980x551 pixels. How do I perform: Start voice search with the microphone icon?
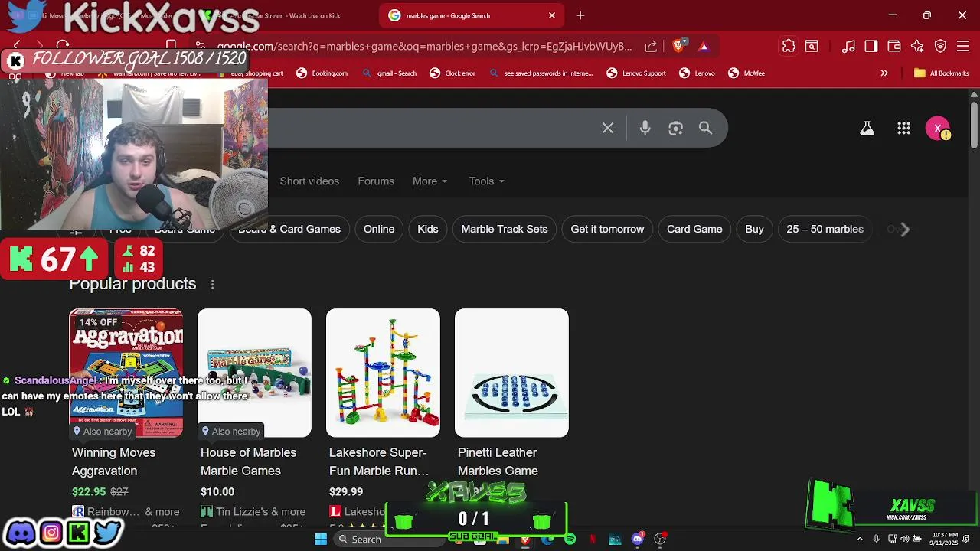(x=645, y=129)
